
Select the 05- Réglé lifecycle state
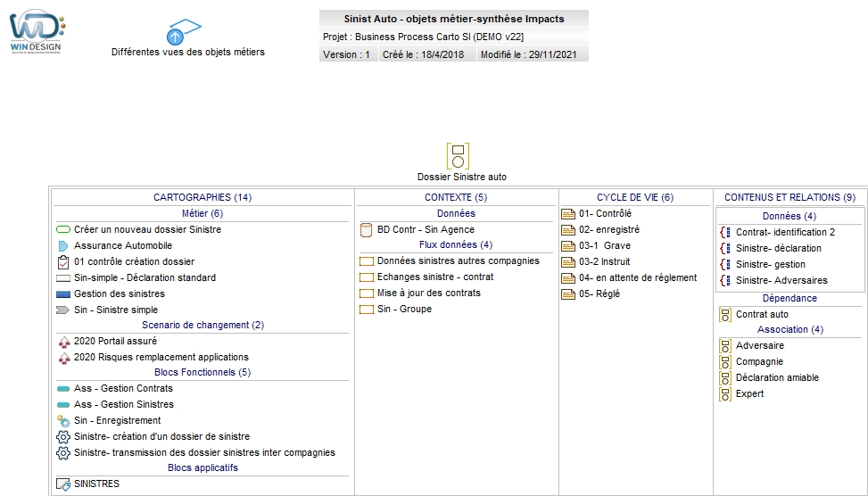[599, 294]
